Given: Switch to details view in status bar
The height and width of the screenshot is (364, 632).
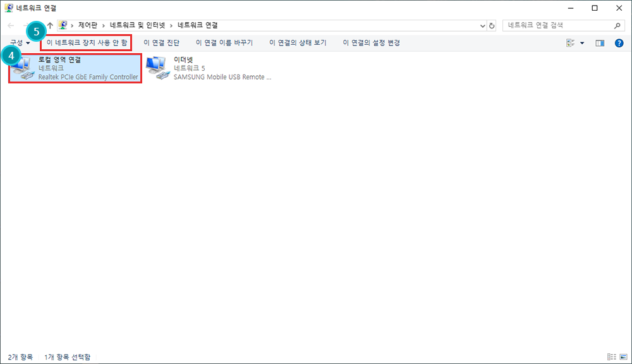Looking at the screenshot, I should click(611, 357).
